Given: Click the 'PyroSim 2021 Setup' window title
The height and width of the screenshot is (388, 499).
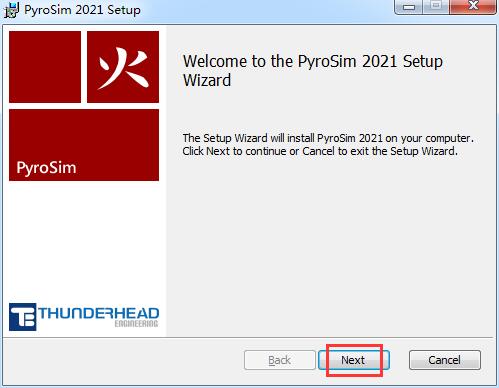Looking at the screenshot, I should 82,10.
